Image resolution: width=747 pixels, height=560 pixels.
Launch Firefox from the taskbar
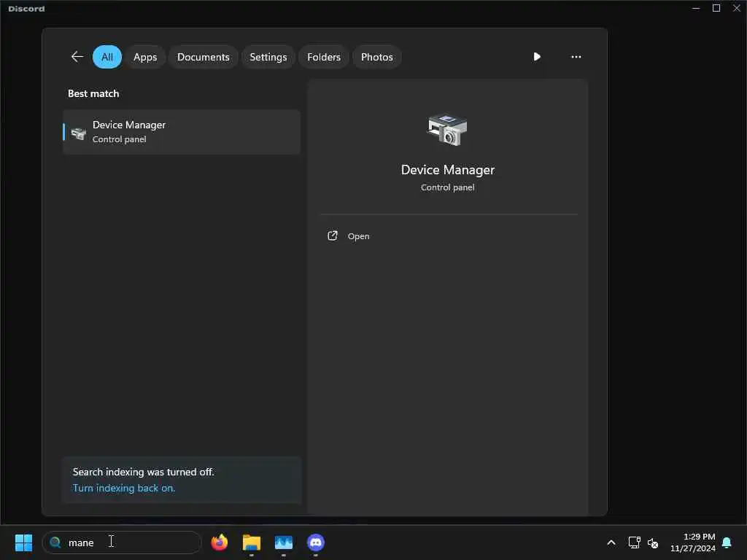click(219, 542)
